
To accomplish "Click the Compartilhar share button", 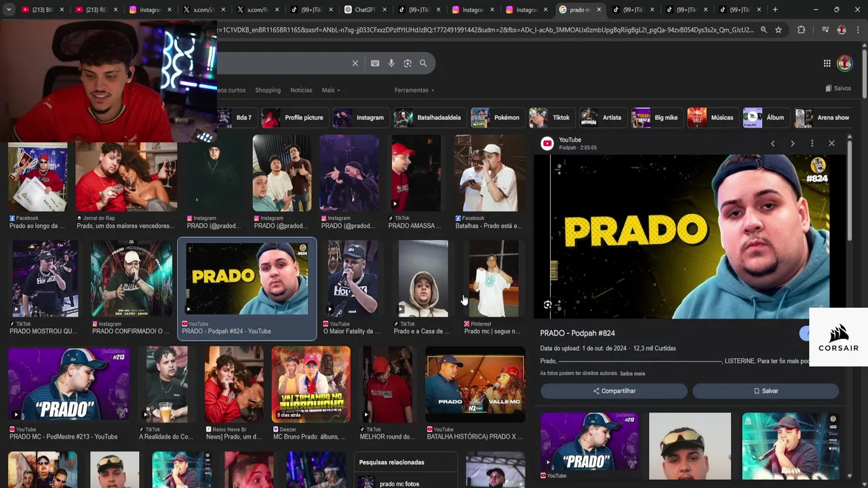I will point(614,391).
